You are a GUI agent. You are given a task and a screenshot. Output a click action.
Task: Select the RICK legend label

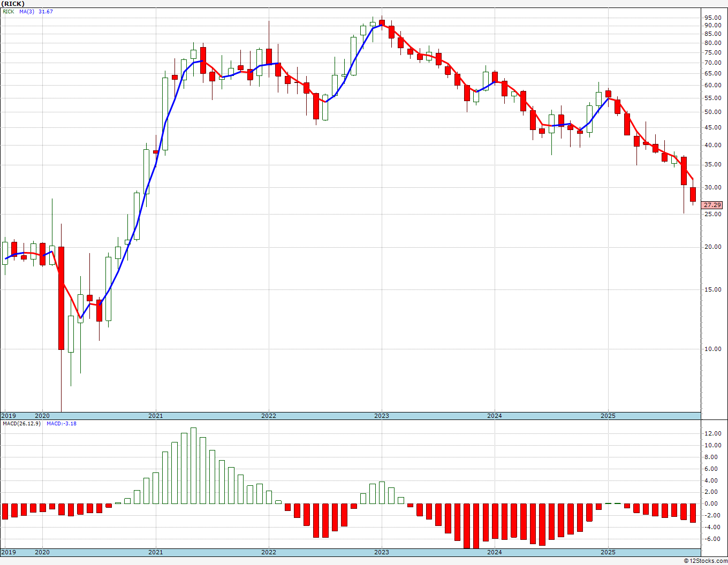(8, 11)
